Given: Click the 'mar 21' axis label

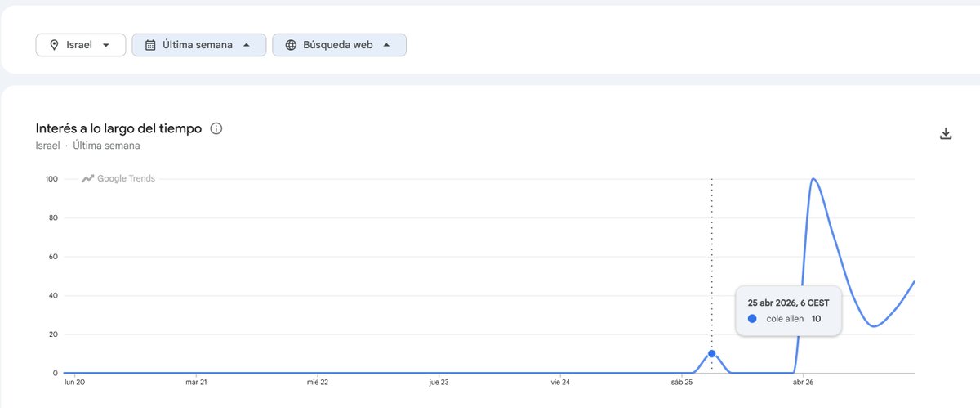Looking at the screenshot, I should 196,382.
